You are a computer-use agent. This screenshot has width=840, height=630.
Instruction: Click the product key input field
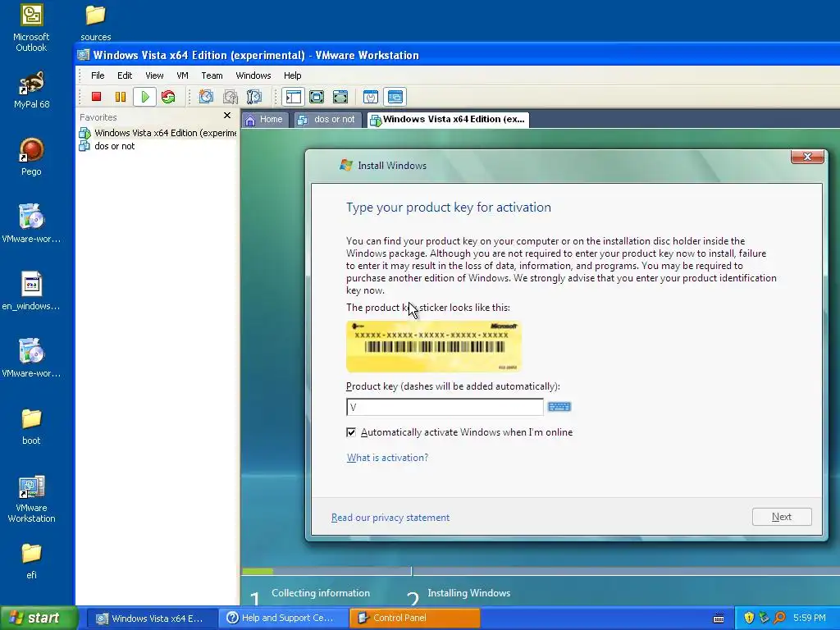click(x=445, y=407)
